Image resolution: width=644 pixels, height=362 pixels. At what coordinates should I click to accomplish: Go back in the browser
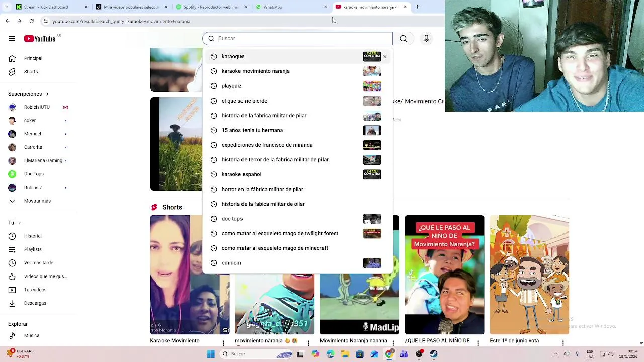click(7, 21)
